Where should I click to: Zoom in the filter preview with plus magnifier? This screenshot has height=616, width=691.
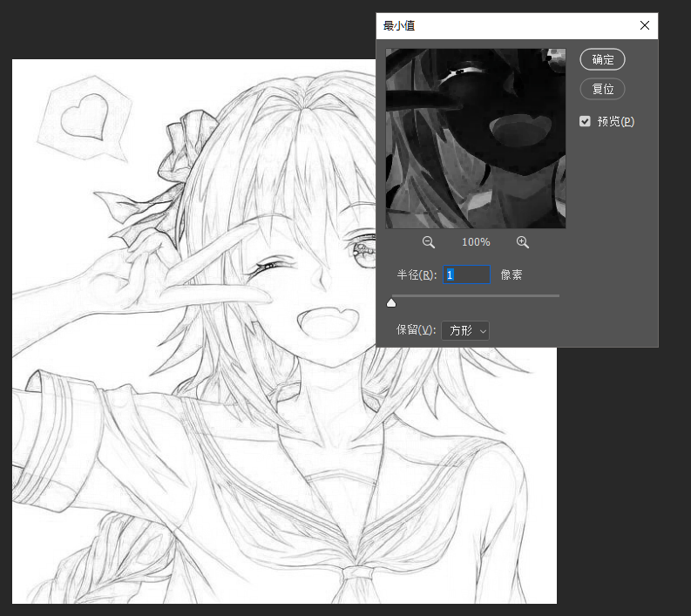click(523, 242)
